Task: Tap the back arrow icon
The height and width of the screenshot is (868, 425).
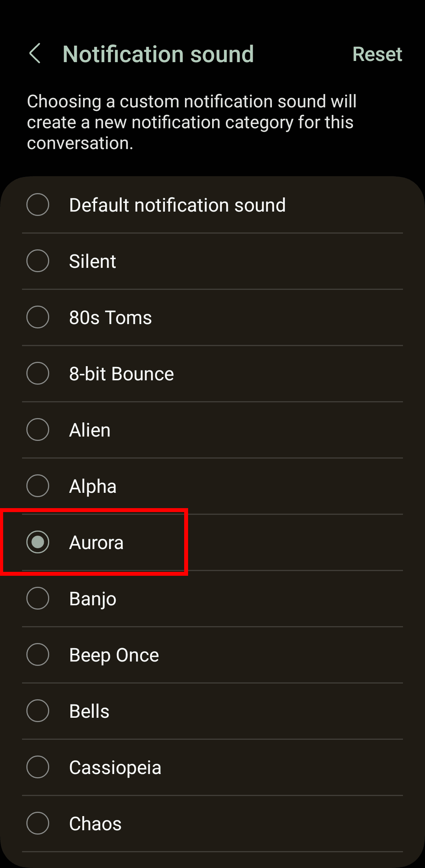Action: coord(35,53)
